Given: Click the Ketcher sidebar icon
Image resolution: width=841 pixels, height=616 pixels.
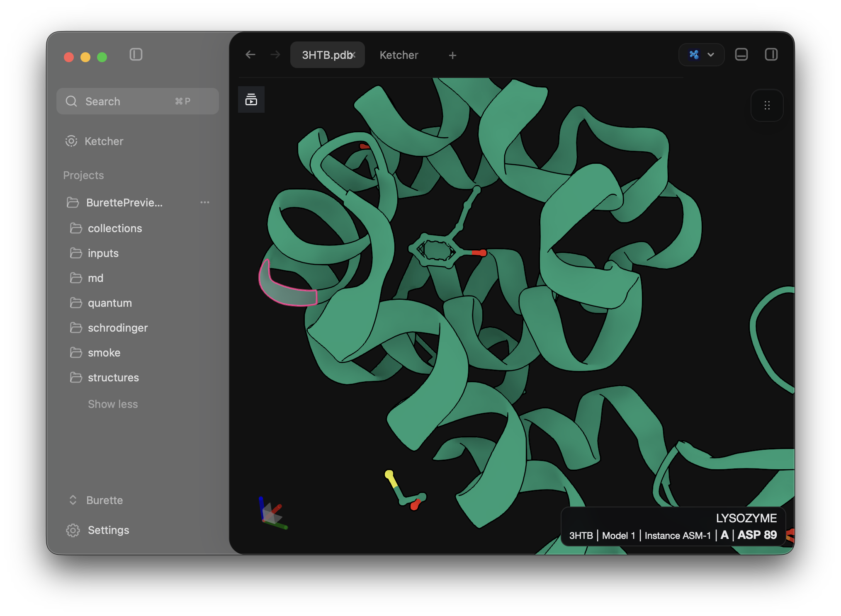Looking at the screenshot, I should pyautogui.click(x=71, y=141).
